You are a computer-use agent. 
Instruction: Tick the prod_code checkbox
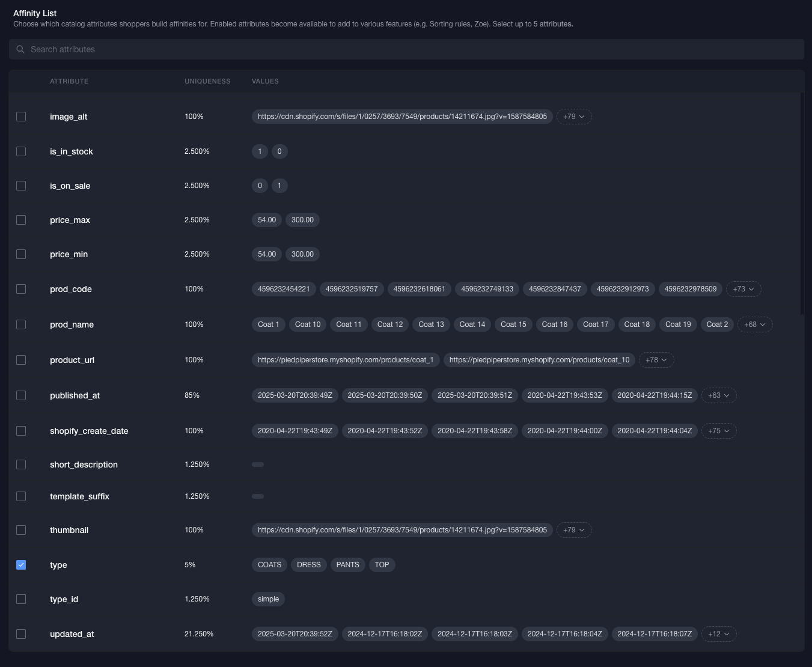(21, 289)
